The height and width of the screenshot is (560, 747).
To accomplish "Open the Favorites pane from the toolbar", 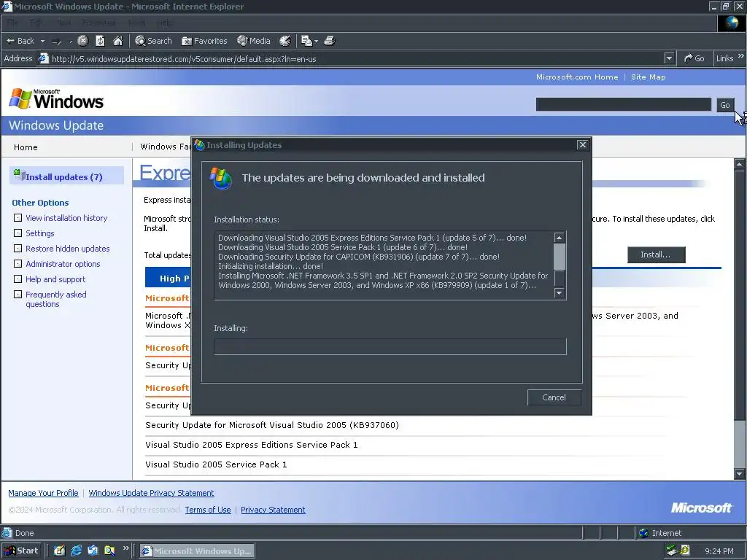I will (x=204, y=41).
